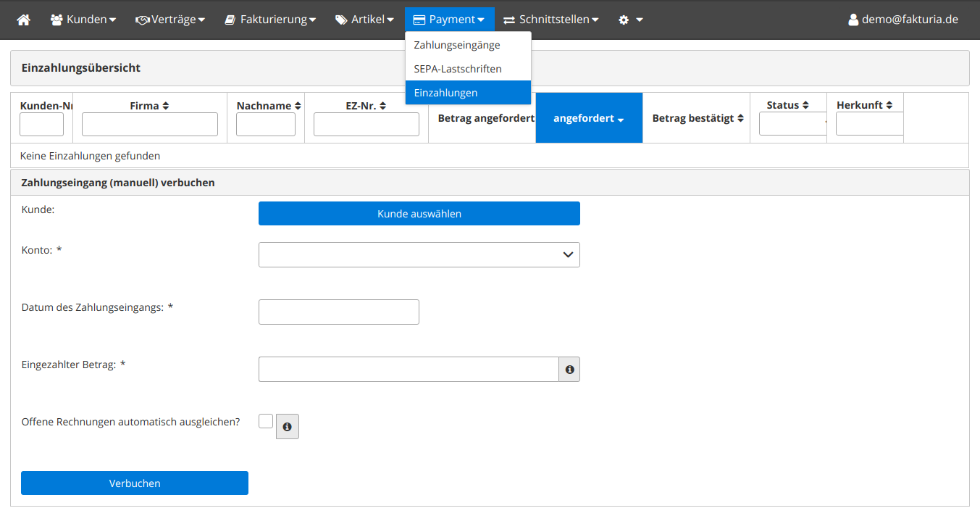Screen dimensions: 980x516
Task: Click the Datum des Zahlungseingangs field
Action: tap(338, 312)
